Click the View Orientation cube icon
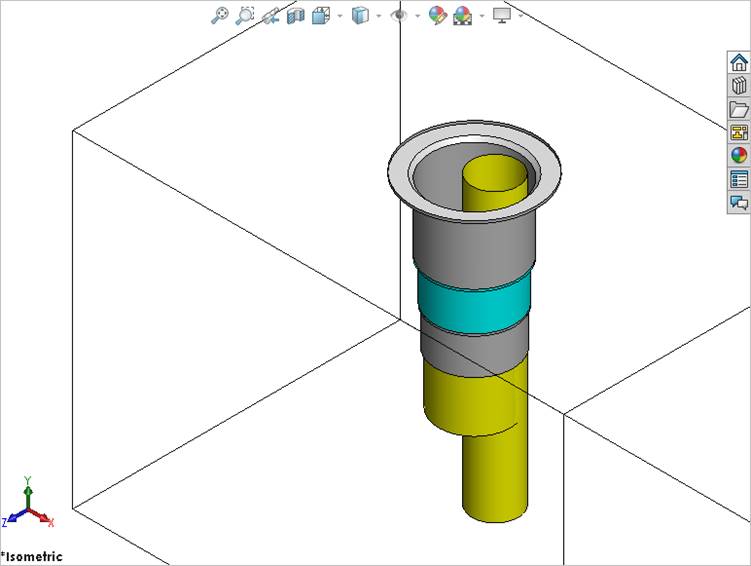751x566 pixels. click(321, 15)
